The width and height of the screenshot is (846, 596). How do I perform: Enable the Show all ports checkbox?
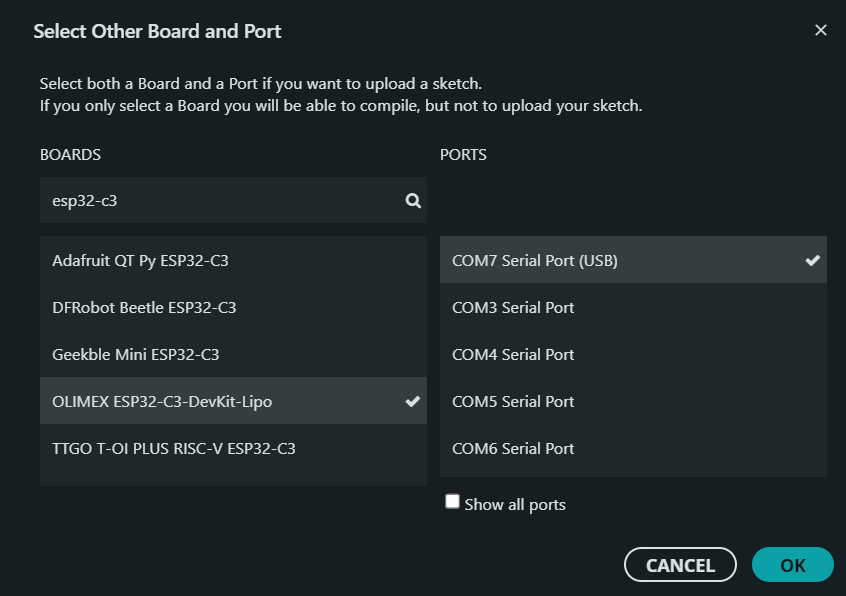pyautogui.click(x=453, y=502)
